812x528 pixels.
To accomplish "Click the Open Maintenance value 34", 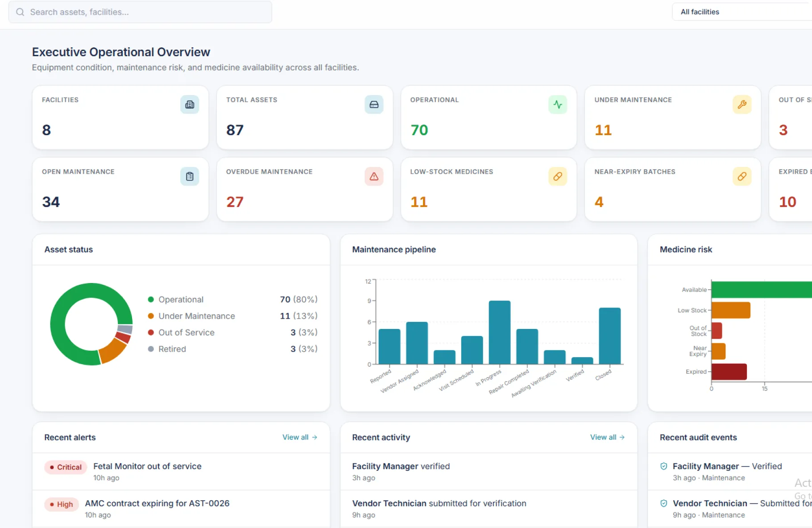I will coord(51,202).
